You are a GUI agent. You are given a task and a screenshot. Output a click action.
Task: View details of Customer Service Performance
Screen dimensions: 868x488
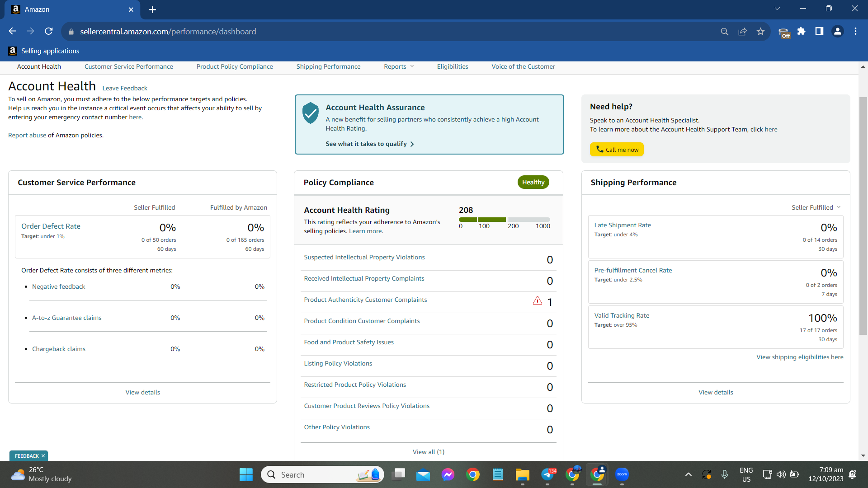pos(143,392)
